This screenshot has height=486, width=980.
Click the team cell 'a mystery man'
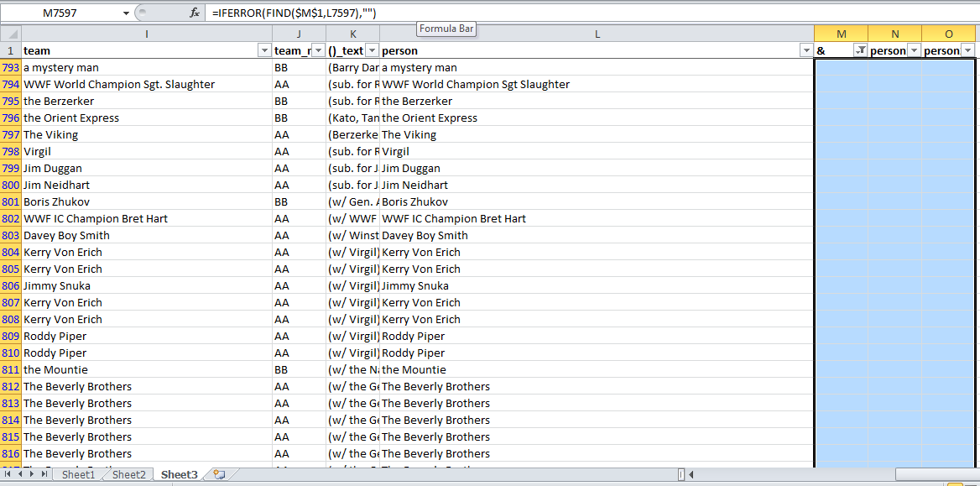tap(147, 67)
